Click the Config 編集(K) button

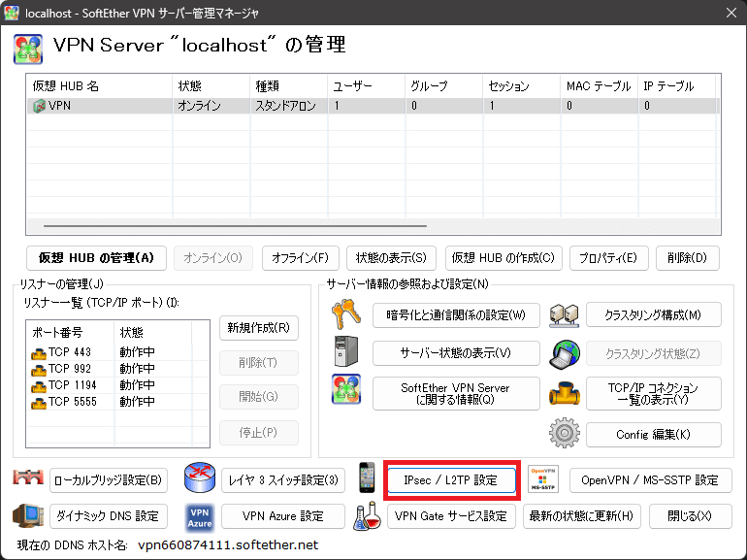pyautogui.click(x=654, y=434)
